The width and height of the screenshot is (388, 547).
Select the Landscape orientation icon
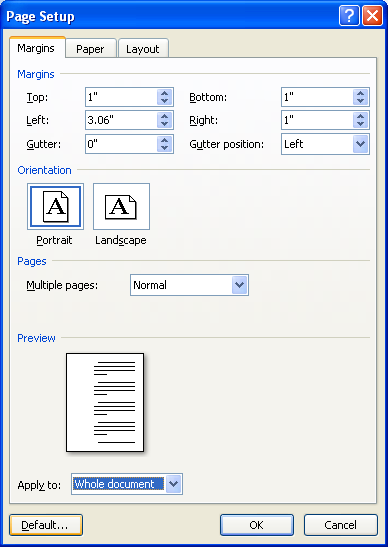pyautogui.click(x=121, y=207)
